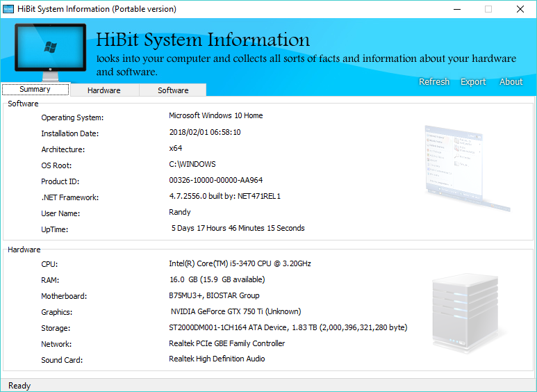Click the Ready status bar text
Screen dimensions: 537x392
[x=19, y=386]
